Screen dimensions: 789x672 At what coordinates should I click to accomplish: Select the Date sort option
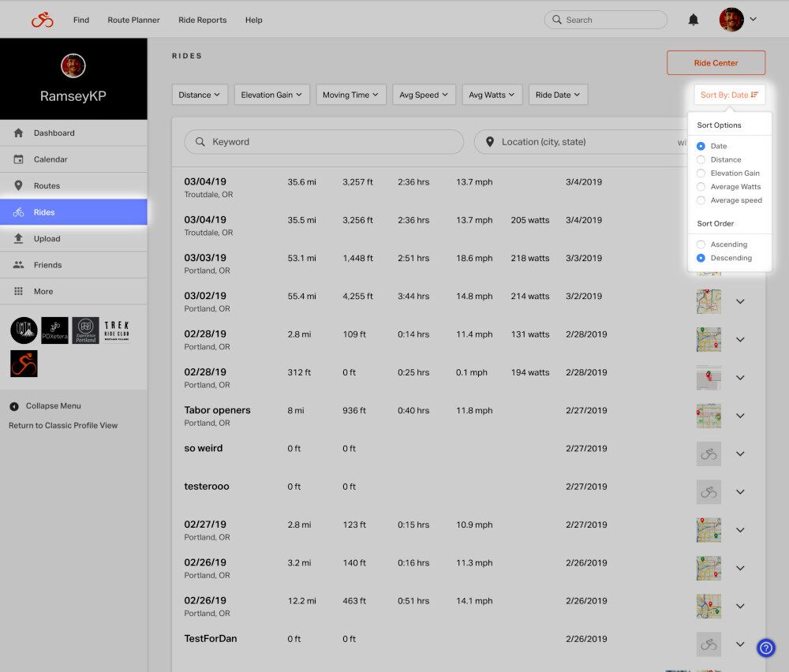[x=701, y=146]
